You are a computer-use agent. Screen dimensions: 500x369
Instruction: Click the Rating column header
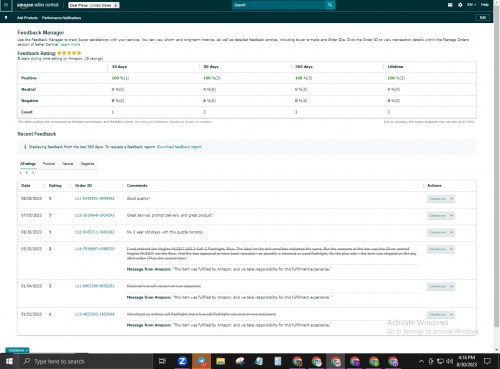[55, 185]
